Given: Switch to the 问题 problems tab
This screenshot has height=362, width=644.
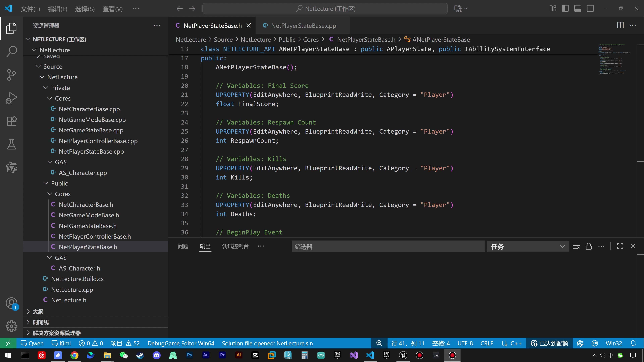Looking at the screenshot, I should pyautogui.click(x=183, y=246).
